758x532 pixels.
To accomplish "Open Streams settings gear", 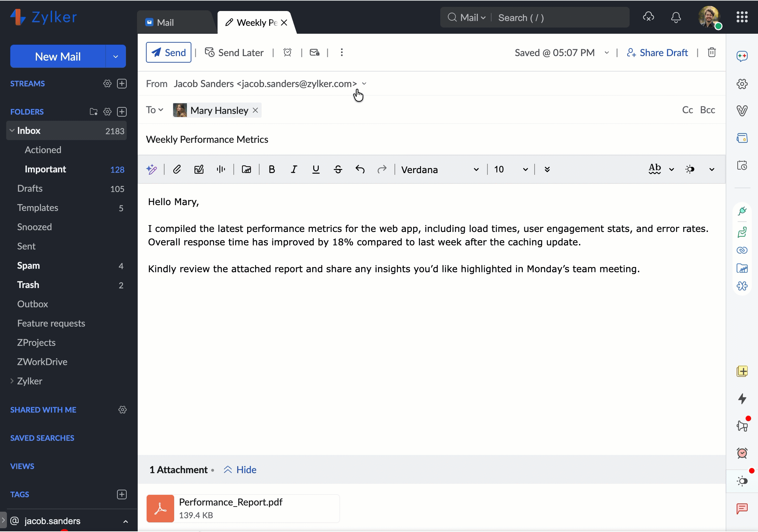I will (x=107, y=84).
